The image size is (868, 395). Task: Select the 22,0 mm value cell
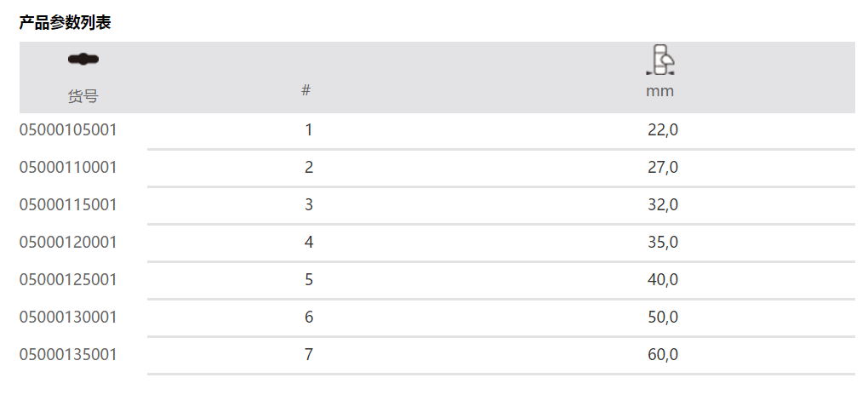pos(663,130)
